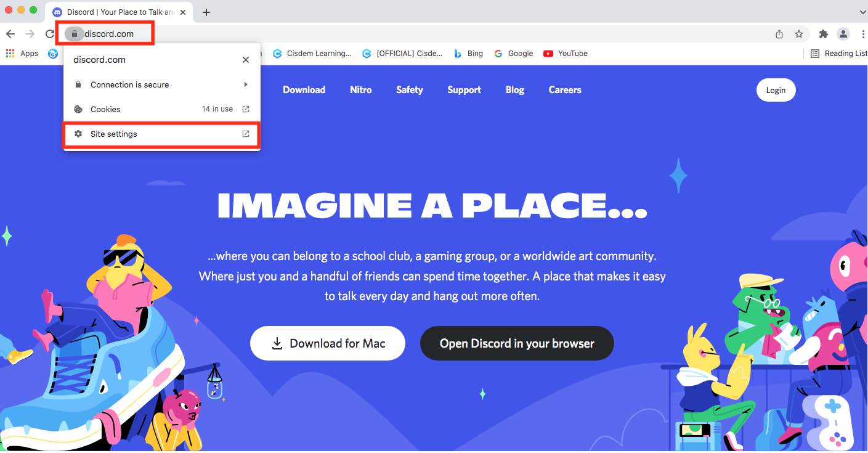Click the browser back arrow

[10, 34]
